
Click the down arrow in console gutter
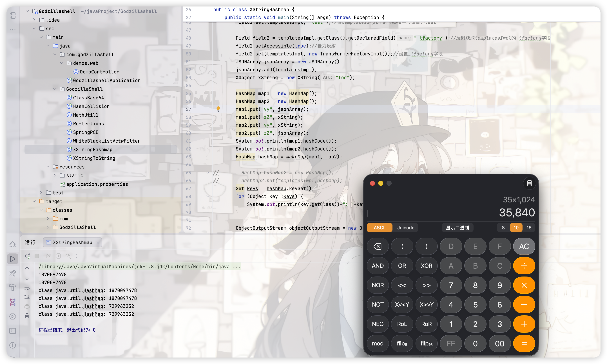point(27,278)
